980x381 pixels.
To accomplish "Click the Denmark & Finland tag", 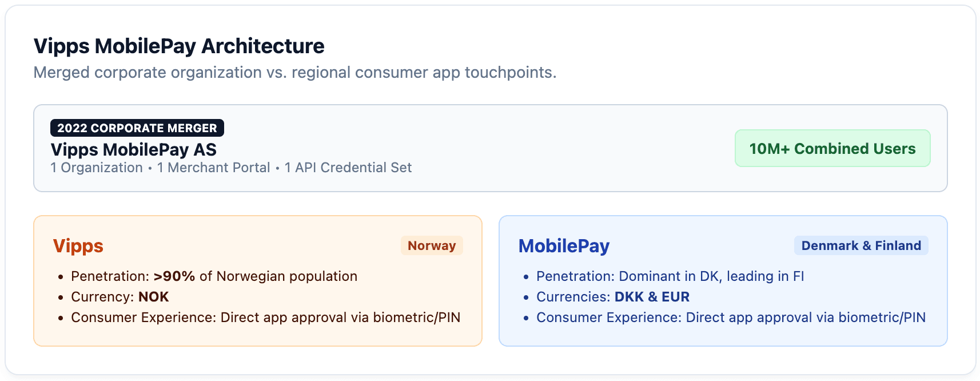I will [861, 246].
